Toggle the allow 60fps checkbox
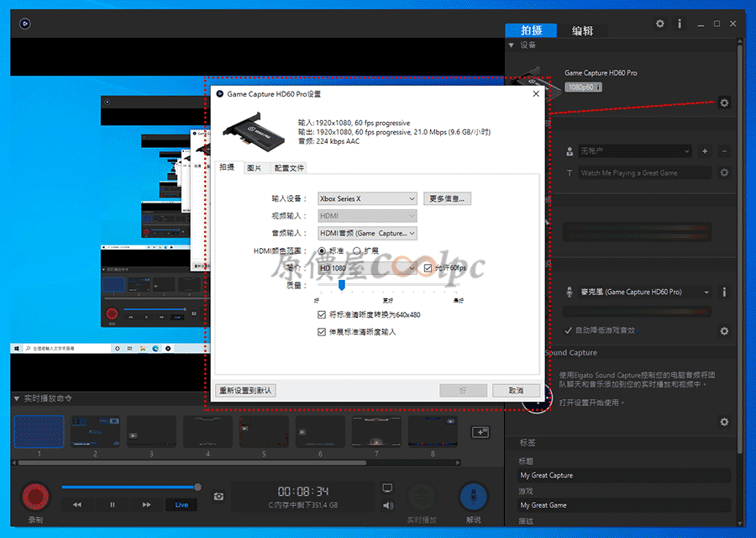The image size is (756, 538). coord(428,268)
